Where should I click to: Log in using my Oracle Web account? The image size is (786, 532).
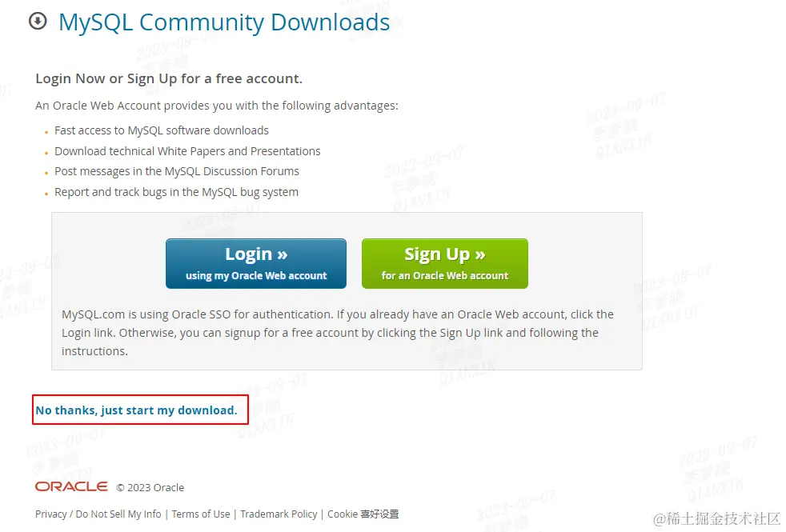(255, 263)
